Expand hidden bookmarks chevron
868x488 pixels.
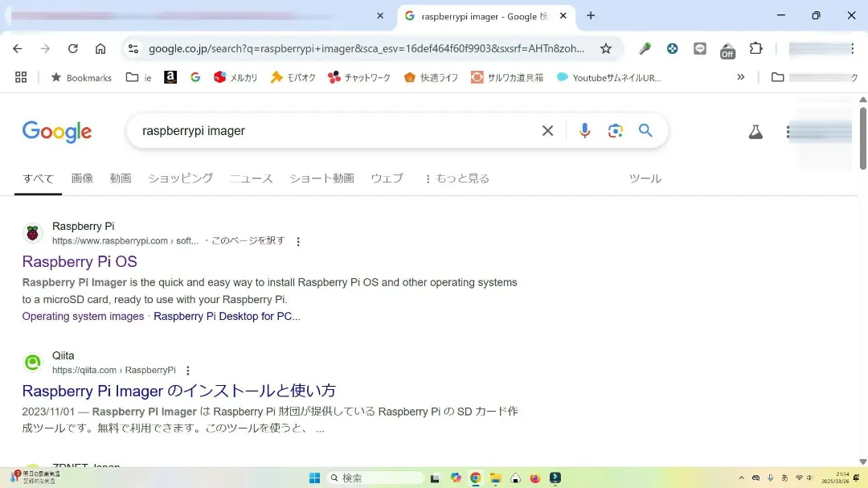tap(741, 77)
